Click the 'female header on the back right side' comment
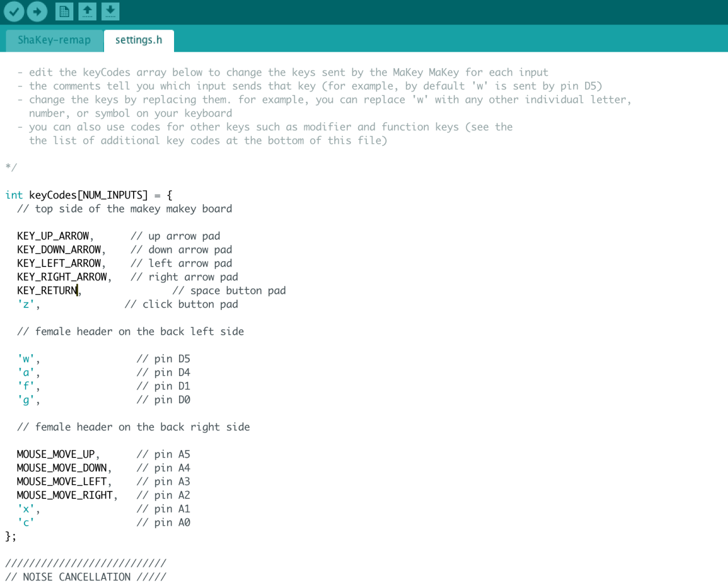Viewport: 728px width, 582px height. click(x=133, y=427)
